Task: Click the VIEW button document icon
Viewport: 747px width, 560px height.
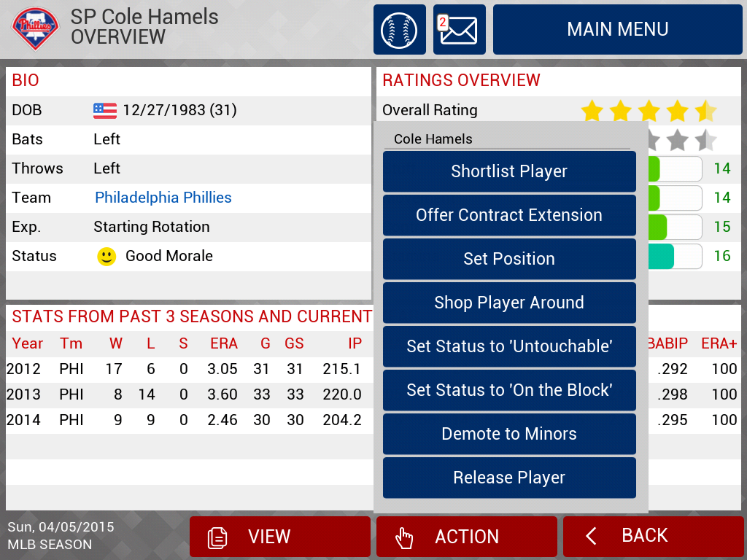Action: [x=217, y=537]
